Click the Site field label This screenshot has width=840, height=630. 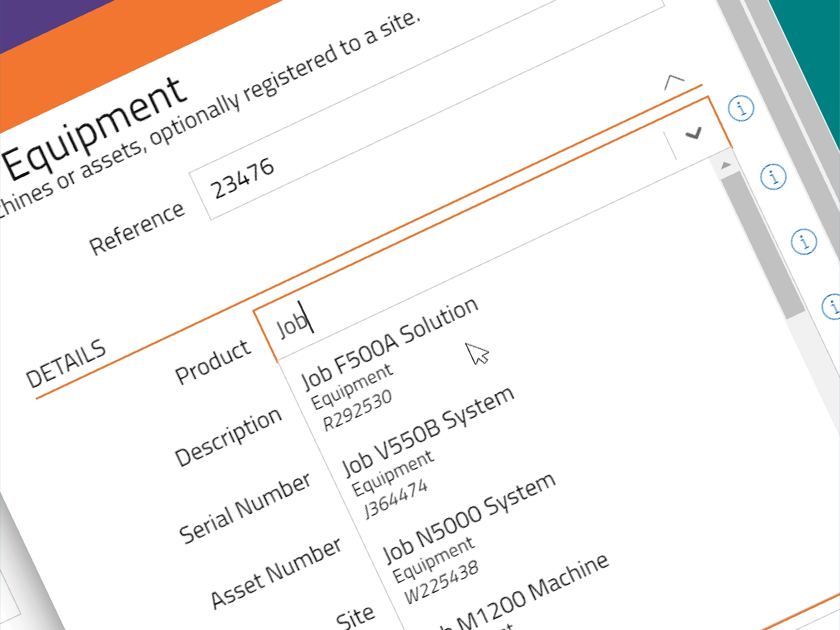(x=355, y=617)
